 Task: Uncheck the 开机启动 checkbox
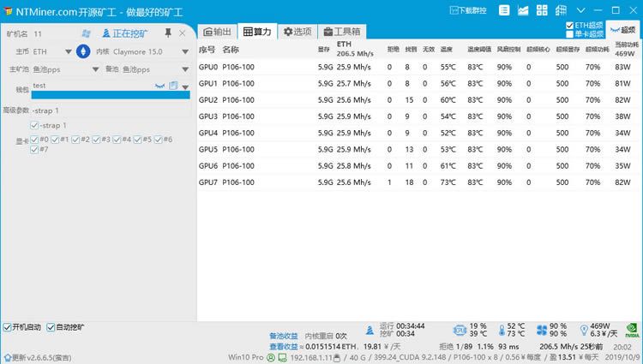click(7, 327)
